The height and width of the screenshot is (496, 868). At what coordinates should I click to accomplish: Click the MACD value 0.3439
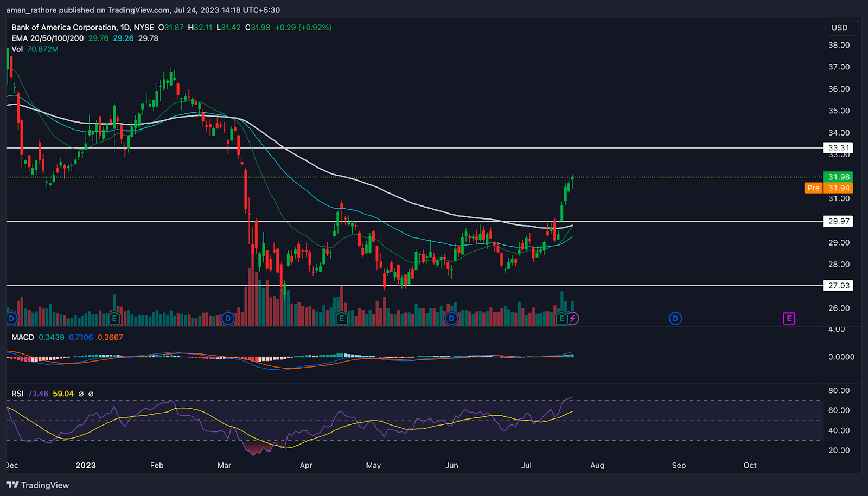52,337
